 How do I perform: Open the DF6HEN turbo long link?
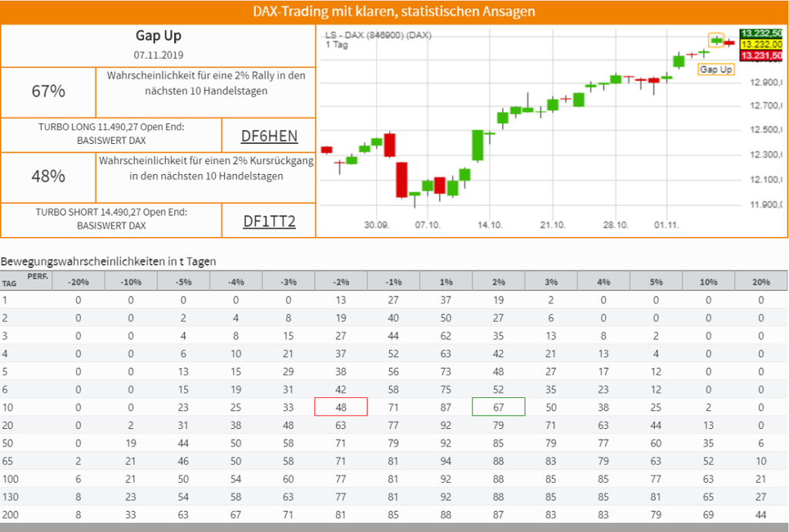click(269, 136)
